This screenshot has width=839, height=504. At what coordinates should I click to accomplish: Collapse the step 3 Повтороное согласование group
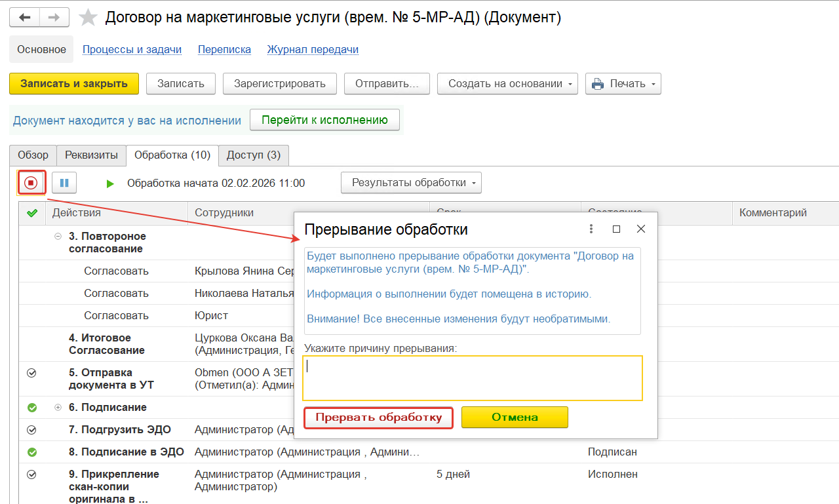coord(58,237)
